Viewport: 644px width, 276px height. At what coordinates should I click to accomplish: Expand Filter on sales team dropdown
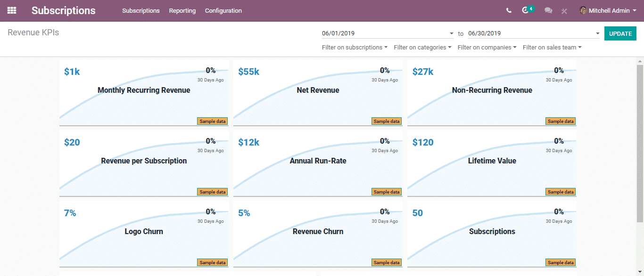(x=552, y=47)
